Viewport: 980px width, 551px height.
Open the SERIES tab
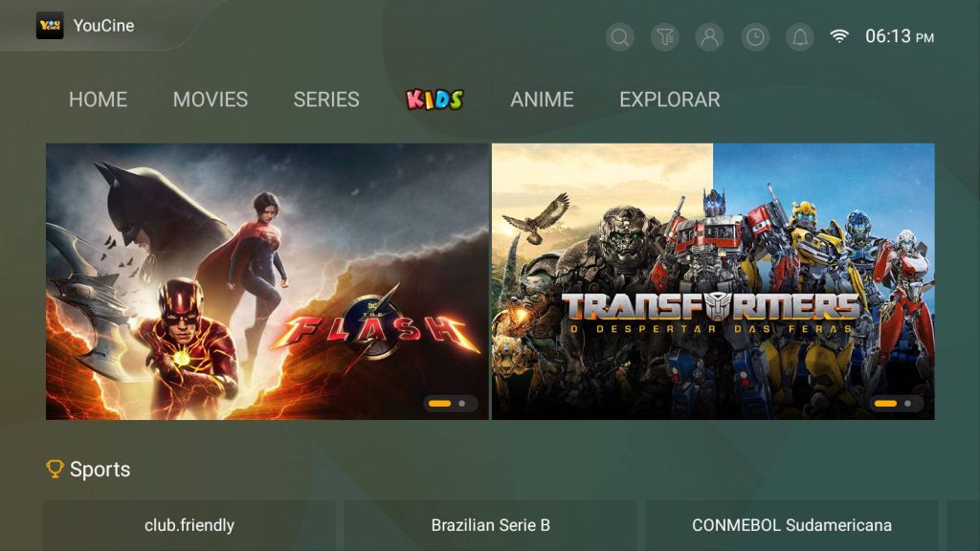(326, 99)
